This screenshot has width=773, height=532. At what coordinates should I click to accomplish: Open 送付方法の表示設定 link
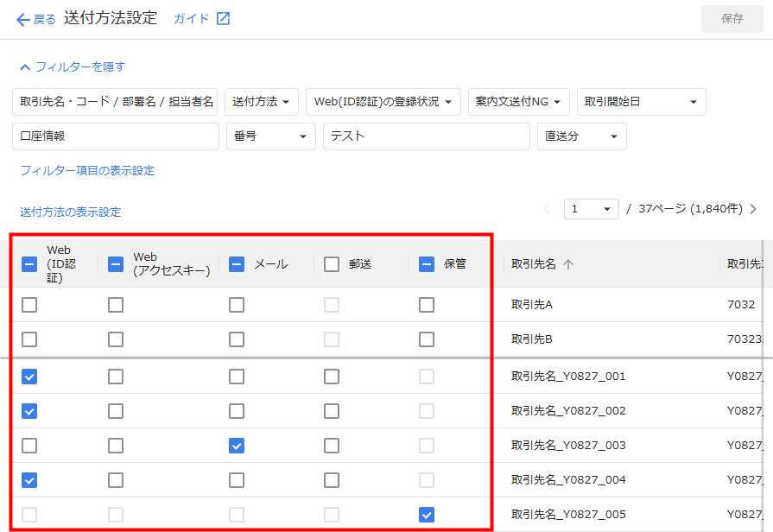point(70,212)
